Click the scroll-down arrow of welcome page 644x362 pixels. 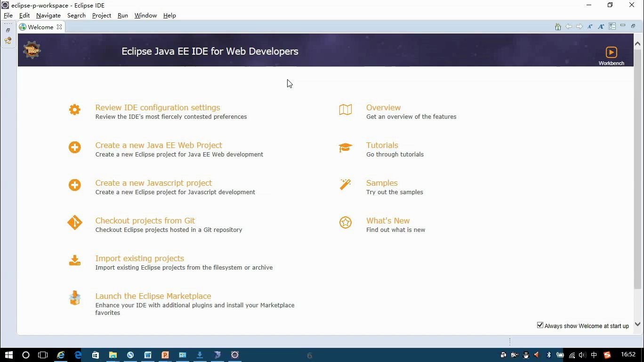pos(637,324)
